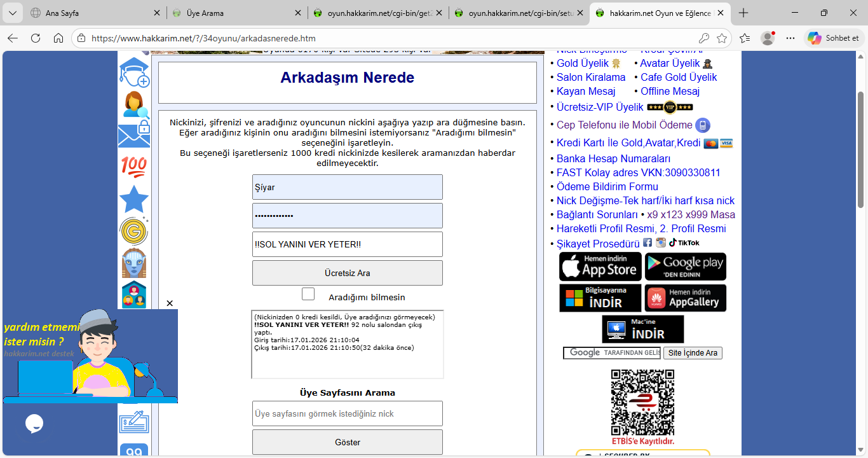The height and width of the screenshot is (458, 868).
Task: Open the Favorites list toolbar icon
Action: coord(745,38)
